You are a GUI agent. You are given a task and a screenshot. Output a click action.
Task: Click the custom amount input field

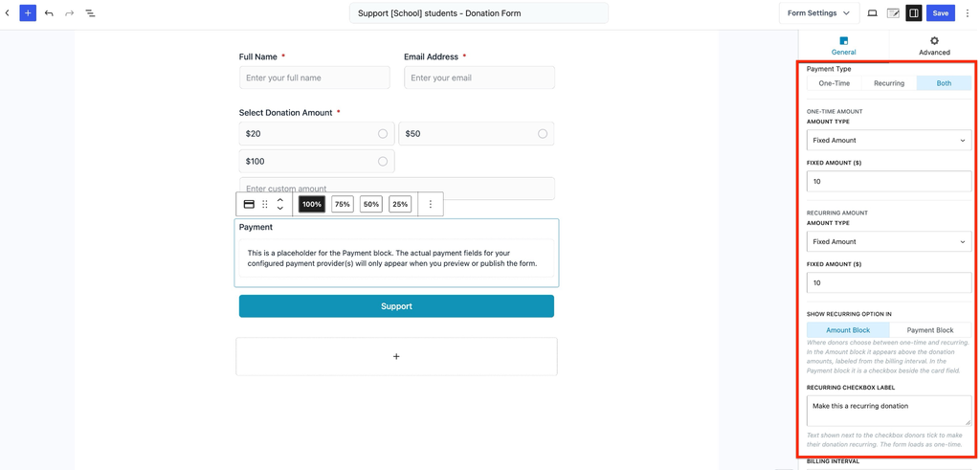pyautogui.click(x=396, y=189)
